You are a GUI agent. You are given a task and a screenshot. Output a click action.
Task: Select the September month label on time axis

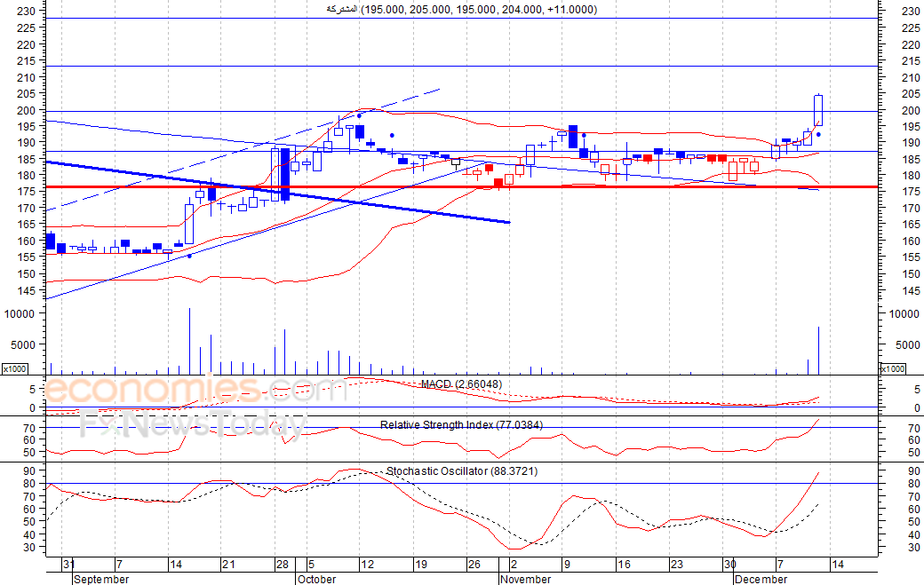(101, 579)
